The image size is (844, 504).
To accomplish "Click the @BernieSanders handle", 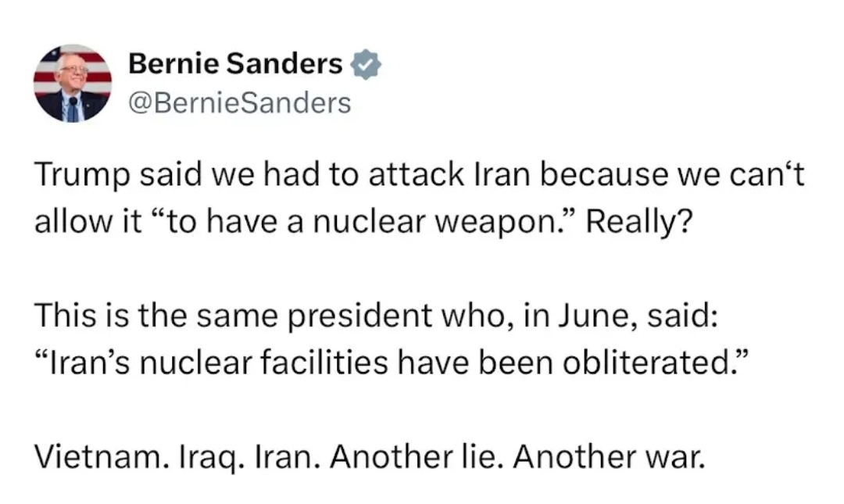I will click(239, 102).
